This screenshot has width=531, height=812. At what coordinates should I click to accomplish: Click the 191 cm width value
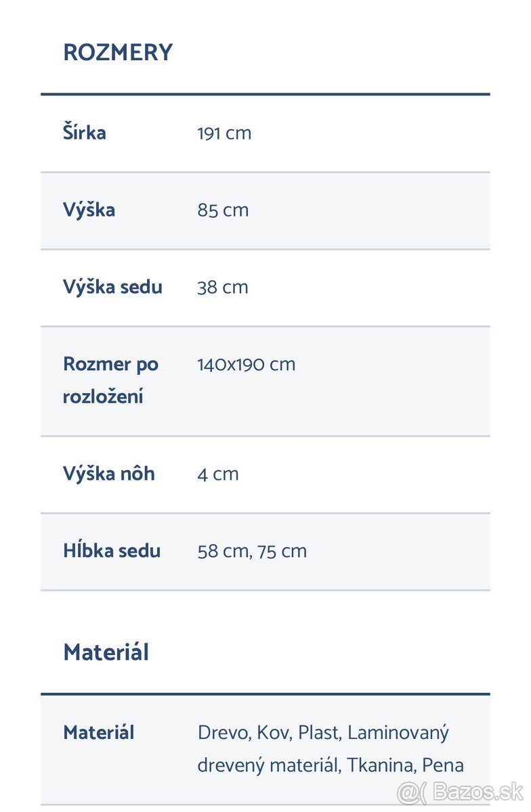coord(224,133)
